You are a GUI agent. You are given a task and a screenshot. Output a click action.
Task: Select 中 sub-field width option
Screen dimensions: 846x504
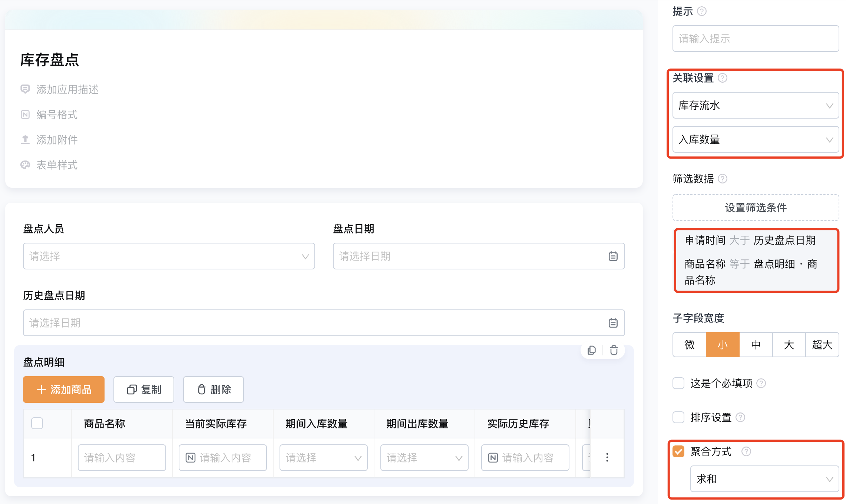[x=756, y=345]
